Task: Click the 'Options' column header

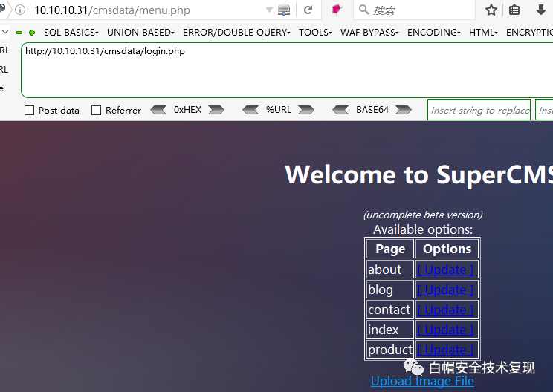Action: click(447, 249)
